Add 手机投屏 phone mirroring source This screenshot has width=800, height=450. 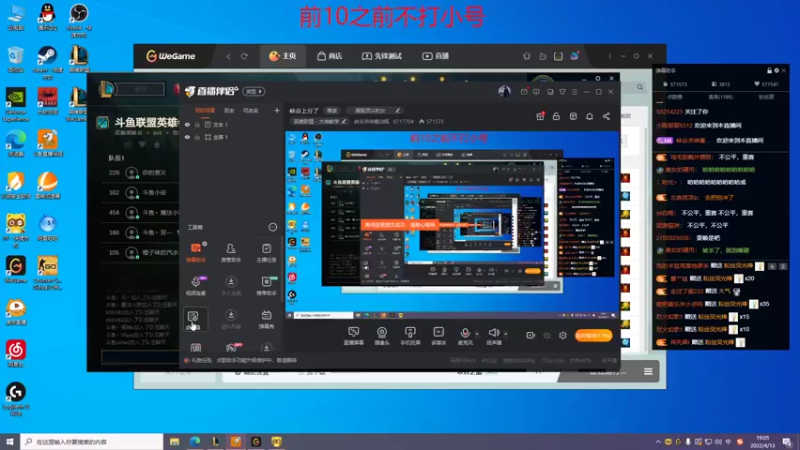click(x=410, y=336)
